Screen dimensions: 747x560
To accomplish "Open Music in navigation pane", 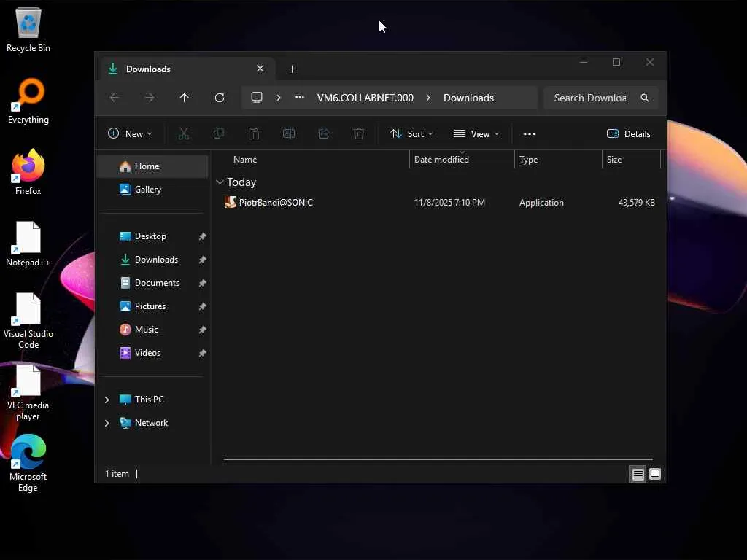I will click(146, 330).
